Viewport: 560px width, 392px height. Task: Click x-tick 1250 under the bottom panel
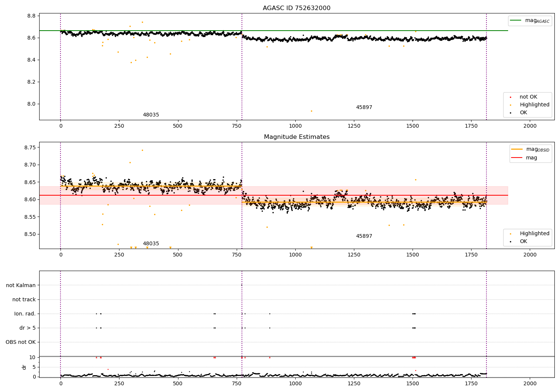[x=354, y=383]
